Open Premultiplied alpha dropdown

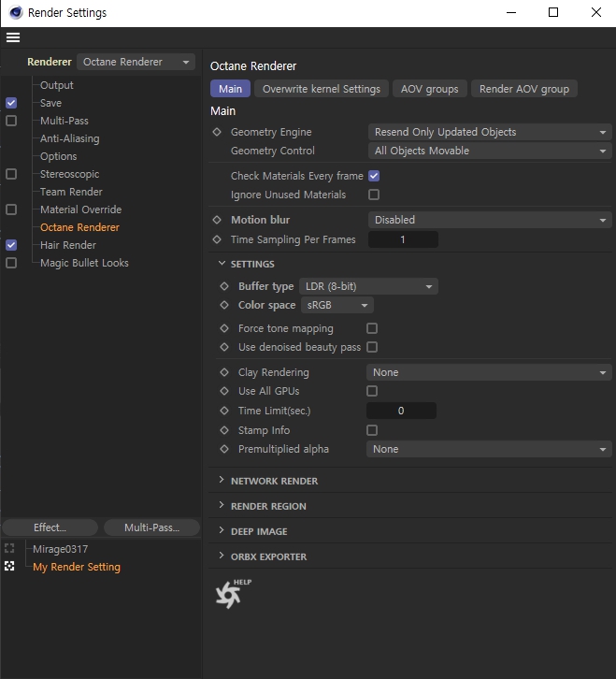pyautogui.click(x=489, y=449)
